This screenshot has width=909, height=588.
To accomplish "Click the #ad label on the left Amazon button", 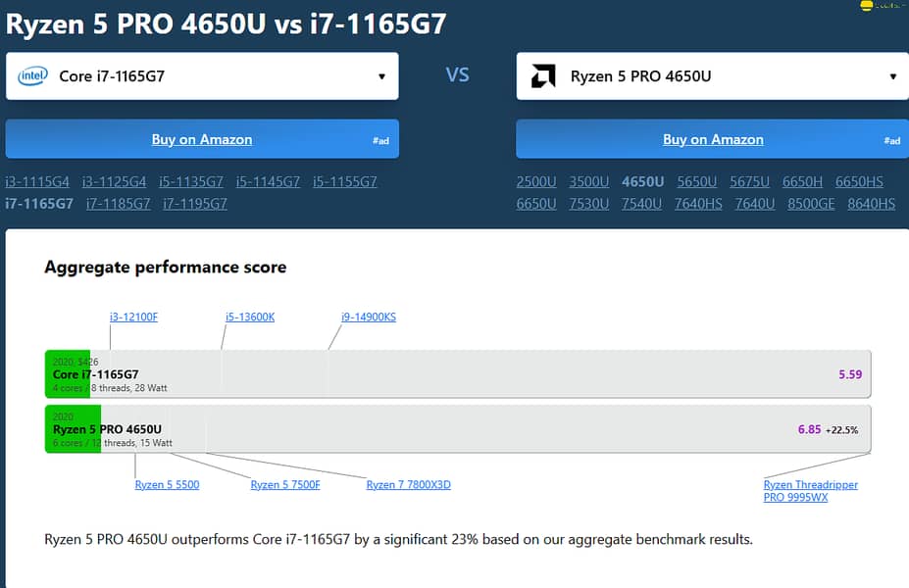I will tap(380, 140).
